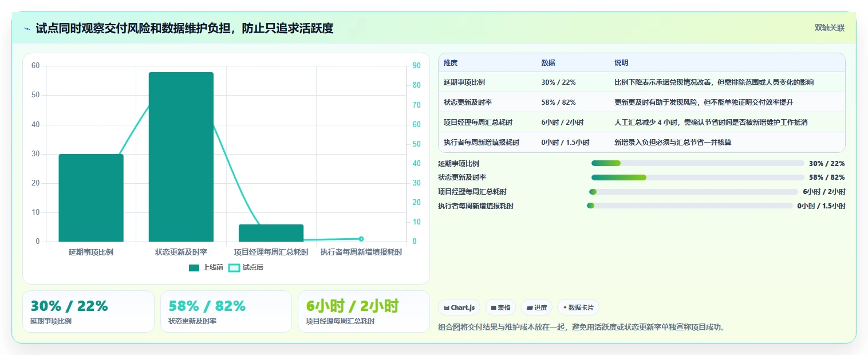Click the 执行者每周新增填报耗时 x-axis label under chart
The width and height of the screenshot is (868, 355).
pos(361,252)
